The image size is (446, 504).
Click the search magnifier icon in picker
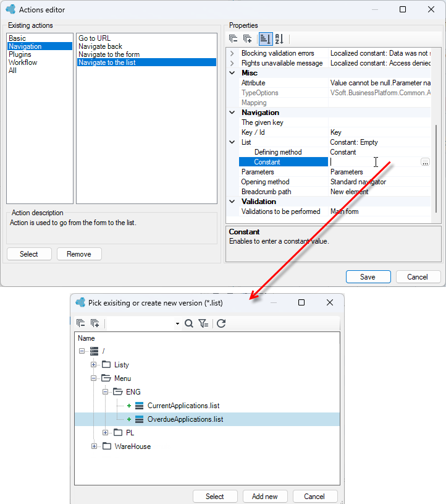point(189,323)
